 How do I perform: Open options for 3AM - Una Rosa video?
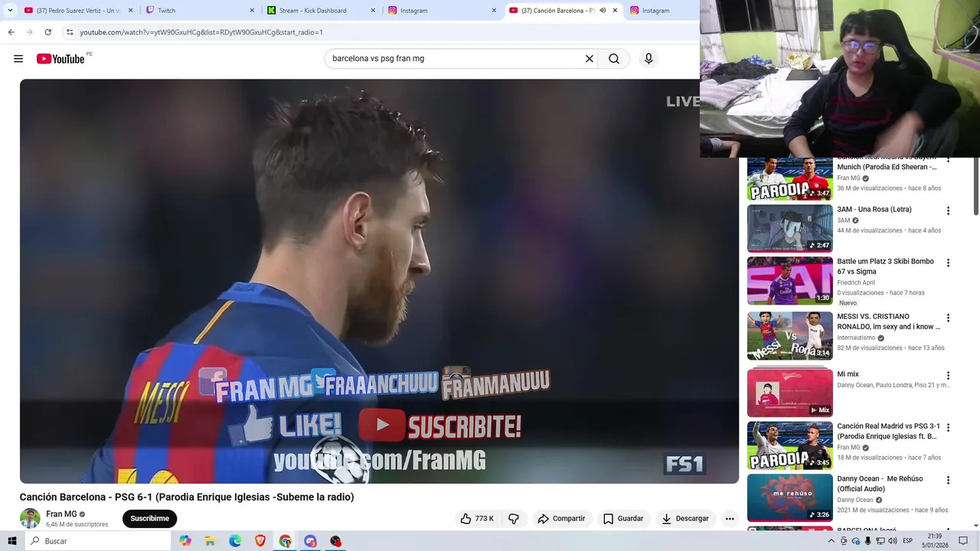(x=948, y=211)
